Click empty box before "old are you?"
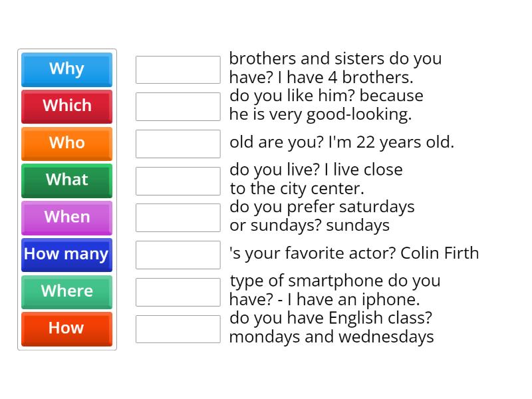Image resolution: width=532 pixels, height=399 pixels. (178, 144)
